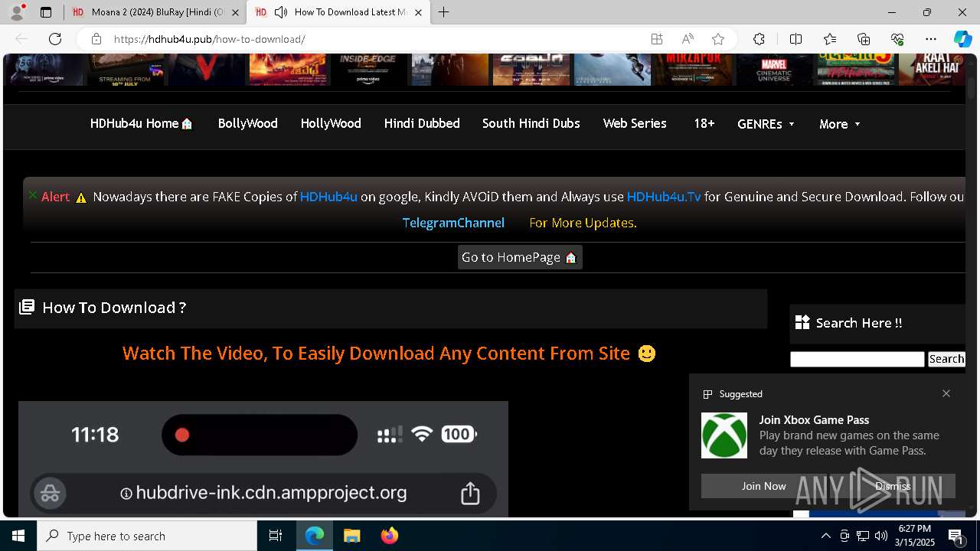Click Join Now in Xbox notification

tap(763, 486)
